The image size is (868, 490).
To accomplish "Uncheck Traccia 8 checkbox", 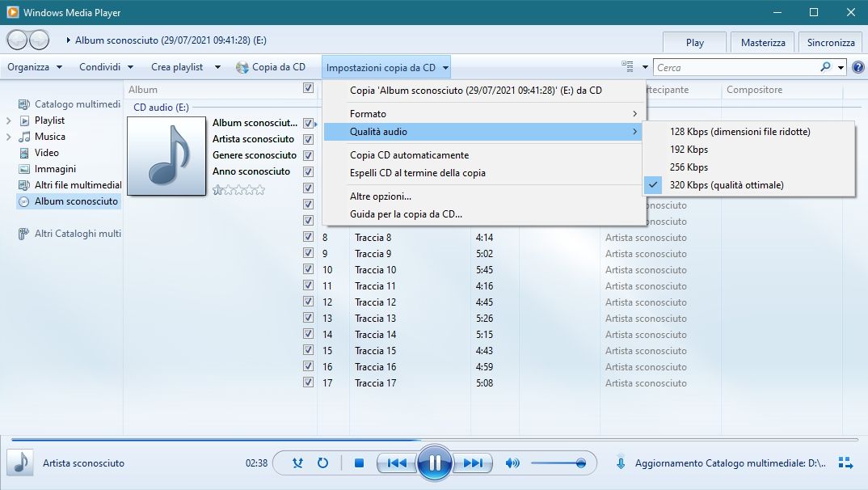I will click(x=309, y=236).
